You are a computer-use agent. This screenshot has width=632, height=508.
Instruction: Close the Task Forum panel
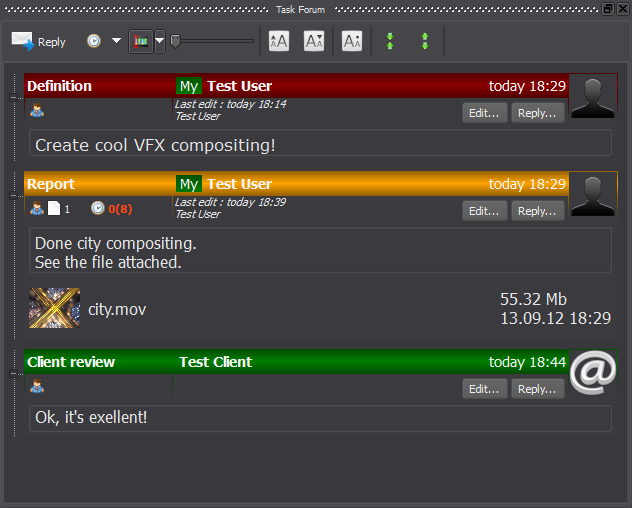click(x=623, y=8)
